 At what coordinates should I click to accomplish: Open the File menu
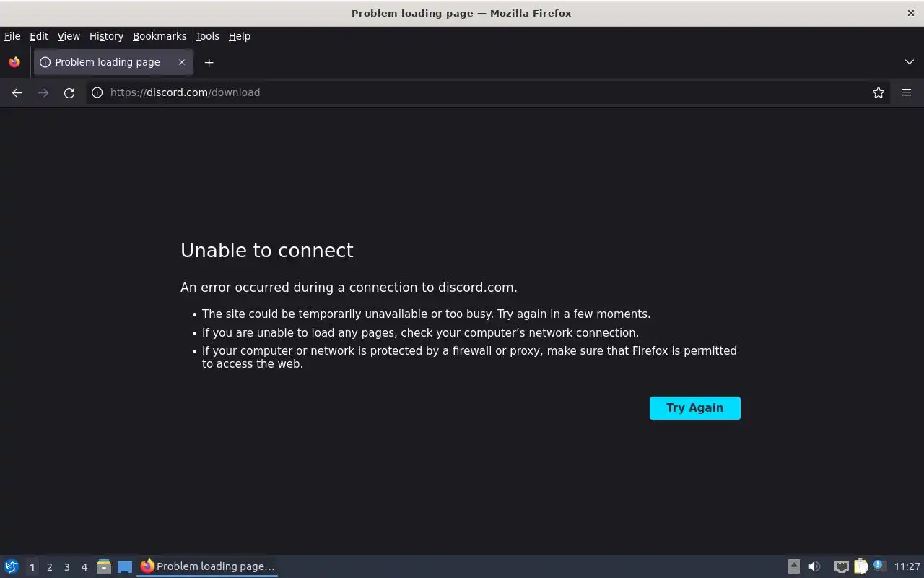tap(12, 36)
